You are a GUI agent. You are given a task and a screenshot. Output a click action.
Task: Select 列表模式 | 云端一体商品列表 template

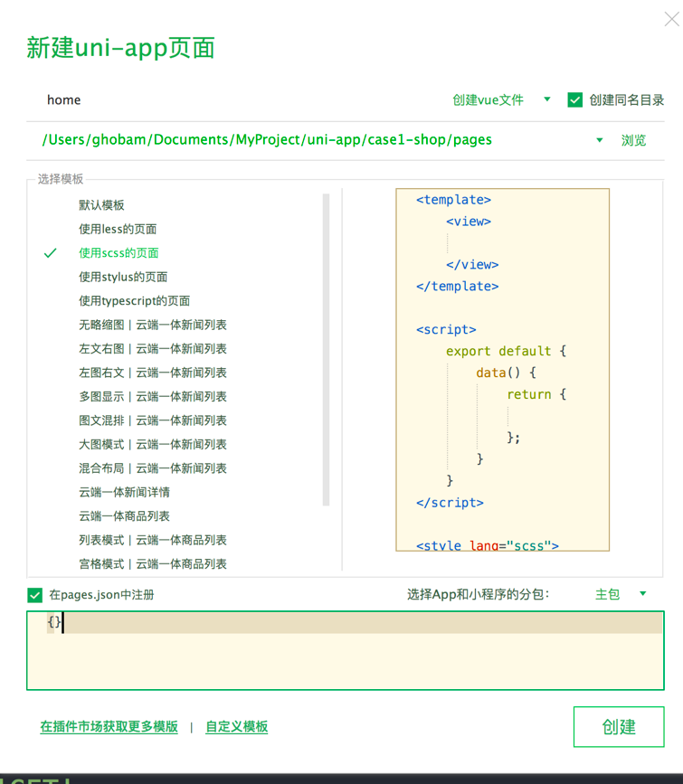click(153, 541)
